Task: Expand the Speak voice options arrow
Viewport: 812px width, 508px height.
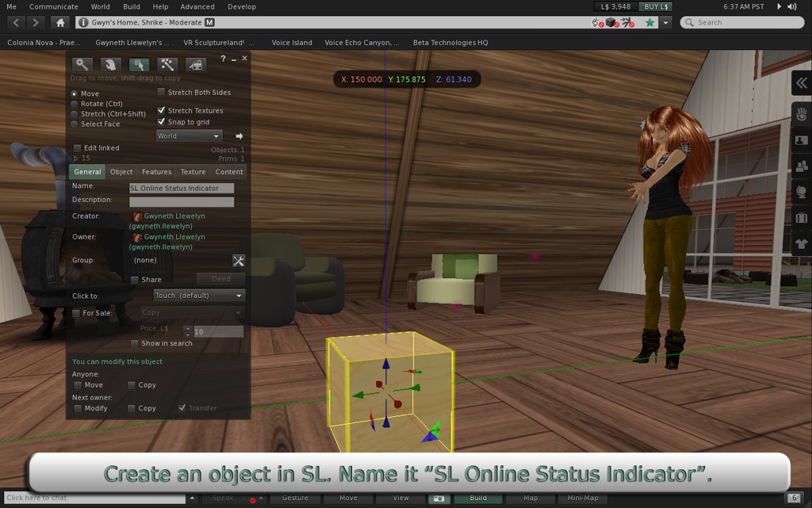Action: click(261, 498)
